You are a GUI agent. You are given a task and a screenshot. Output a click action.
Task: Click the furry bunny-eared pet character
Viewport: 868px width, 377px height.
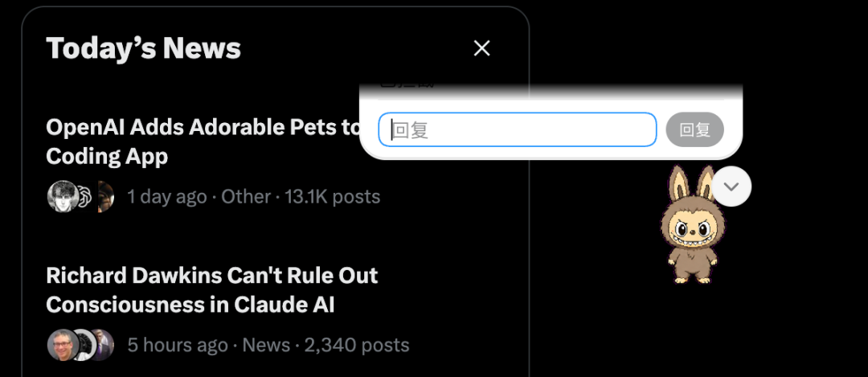693,225
